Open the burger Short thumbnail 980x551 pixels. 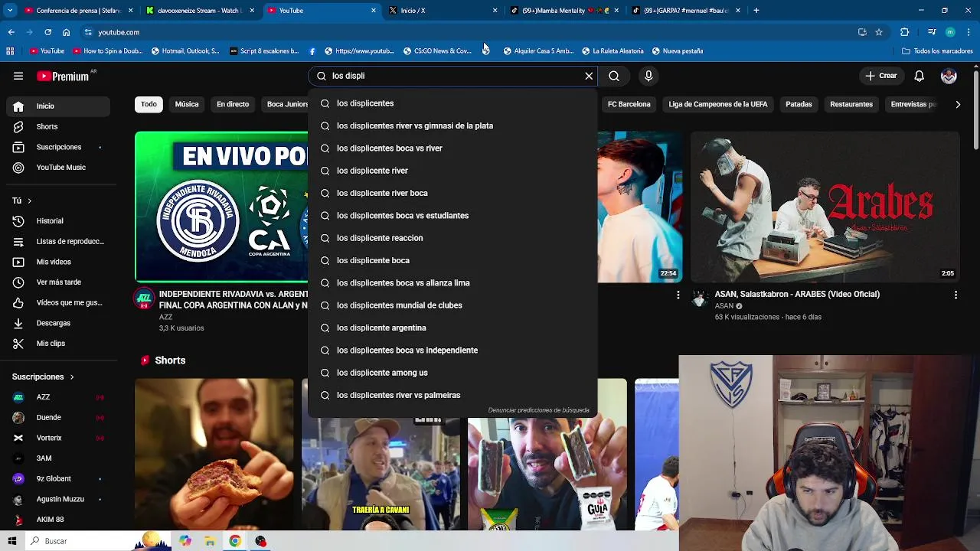(x=214, y=455)
